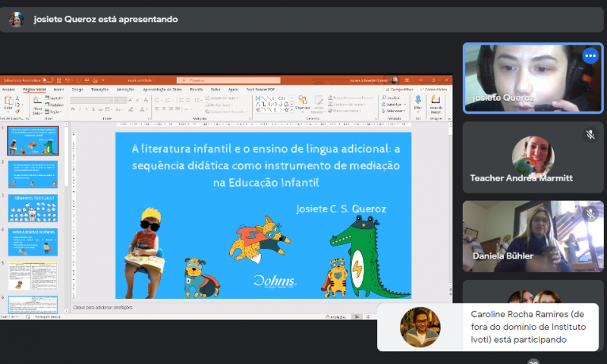Viewport: 607px width, 364px height.
Task: Open the Contorno da Forma dropdown
Action: pyautogui.click(x=347, y=105)
